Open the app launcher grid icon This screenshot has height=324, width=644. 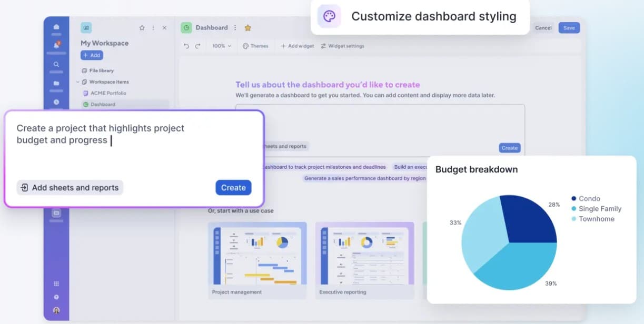pyautogui.click(x=56, y=283)
